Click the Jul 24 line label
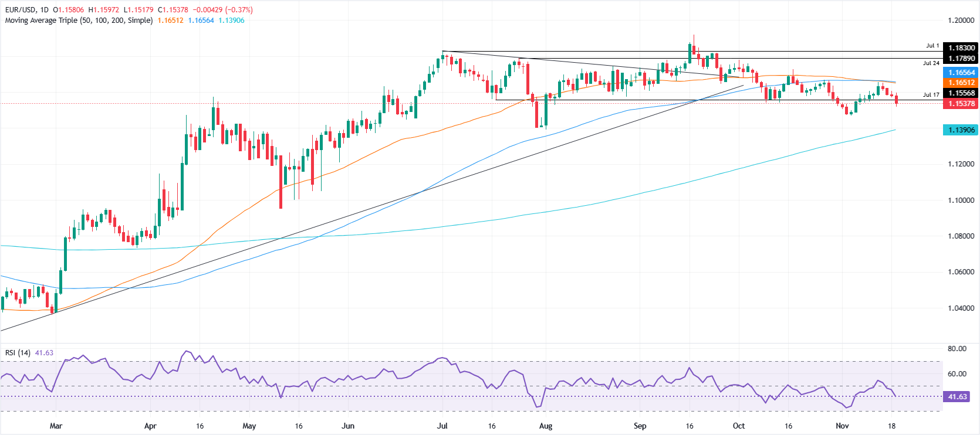This screenshot has height=435, width=980. coord(931,63)
